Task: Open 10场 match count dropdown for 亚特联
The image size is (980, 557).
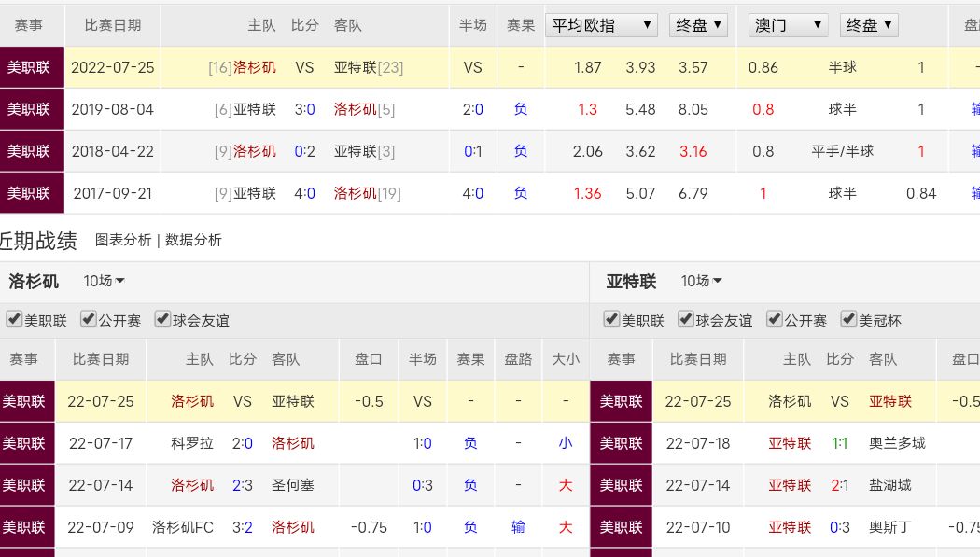Action: tap(701, 281)
